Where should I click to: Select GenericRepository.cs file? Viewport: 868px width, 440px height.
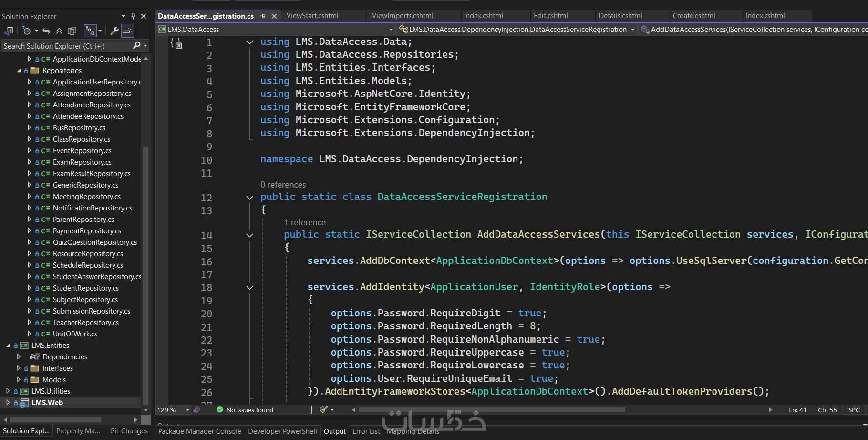85,185
